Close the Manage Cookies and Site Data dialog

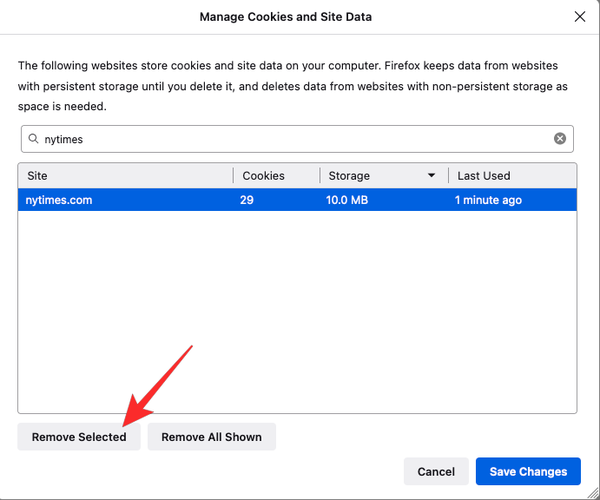(x=580, y=17)
